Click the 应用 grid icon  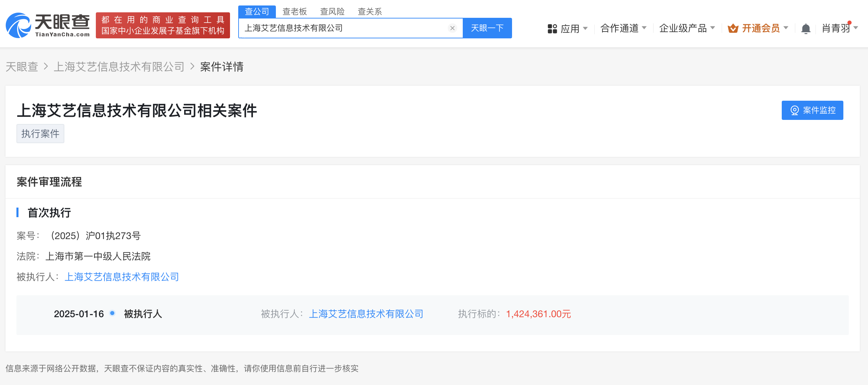552,28
